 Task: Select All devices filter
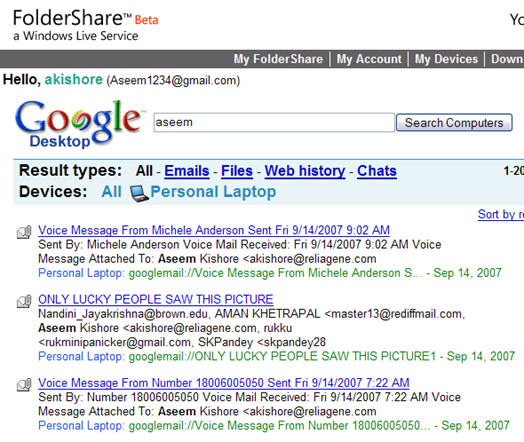coord(111,192)
